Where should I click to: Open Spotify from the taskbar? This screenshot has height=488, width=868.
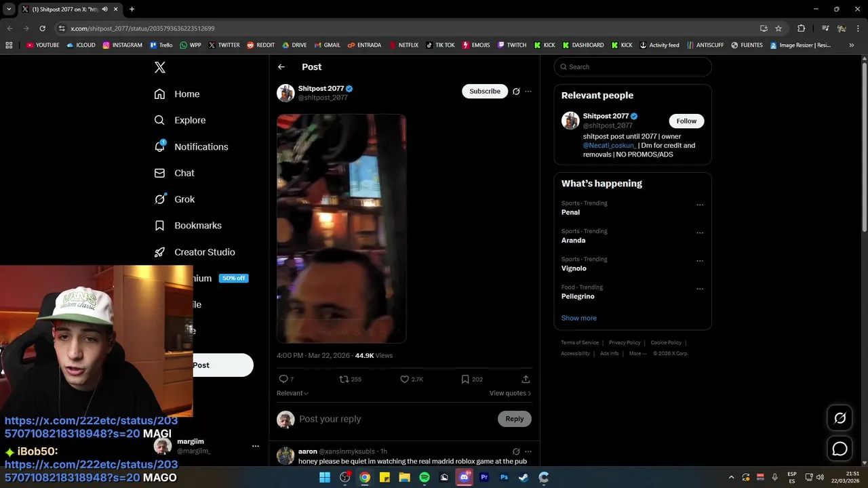click(425, 477)
